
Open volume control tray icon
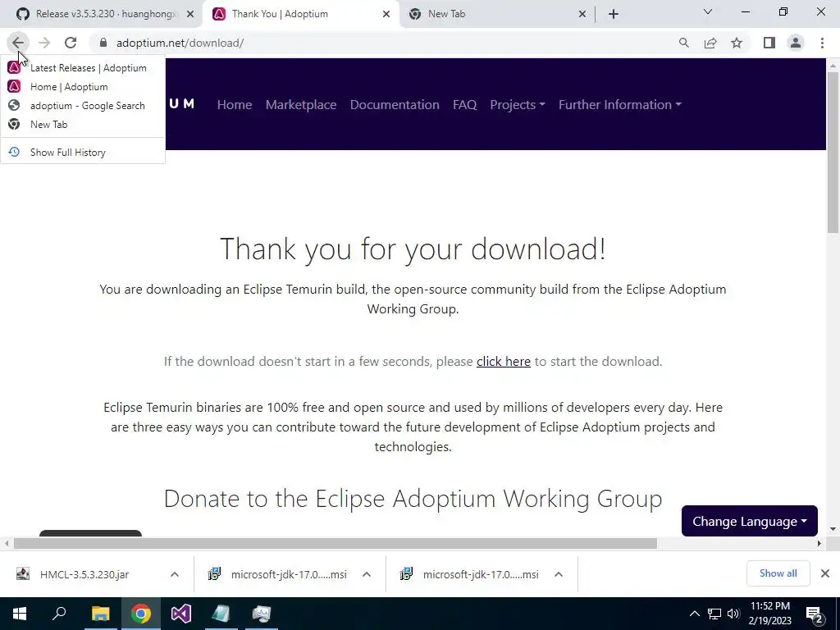(733, 614)
